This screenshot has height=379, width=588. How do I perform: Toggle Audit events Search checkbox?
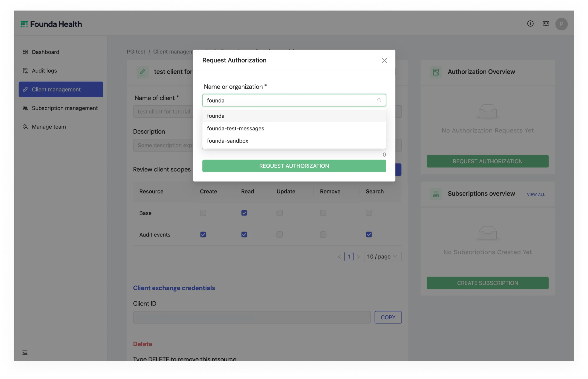[x=369, y=235]
